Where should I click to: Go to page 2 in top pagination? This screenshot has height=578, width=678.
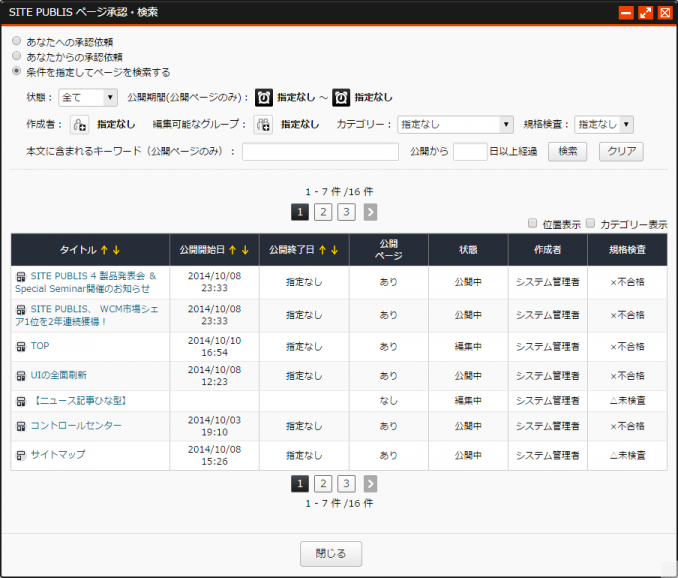coord(323,212)
